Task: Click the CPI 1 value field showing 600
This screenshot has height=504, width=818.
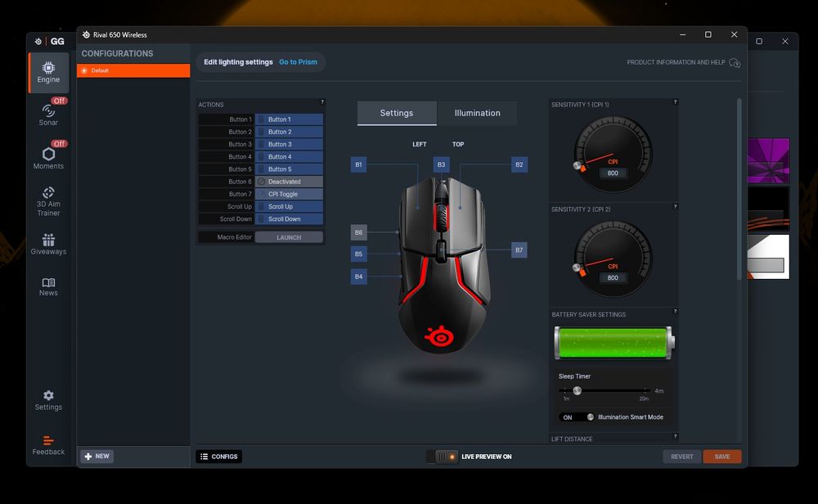Action: 613,173
